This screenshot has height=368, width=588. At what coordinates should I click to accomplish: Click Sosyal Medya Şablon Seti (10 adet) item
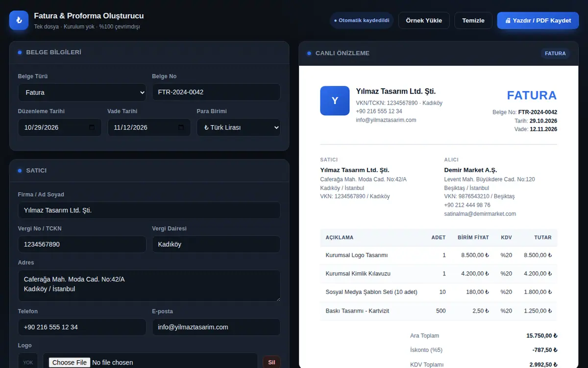[371, 292]
